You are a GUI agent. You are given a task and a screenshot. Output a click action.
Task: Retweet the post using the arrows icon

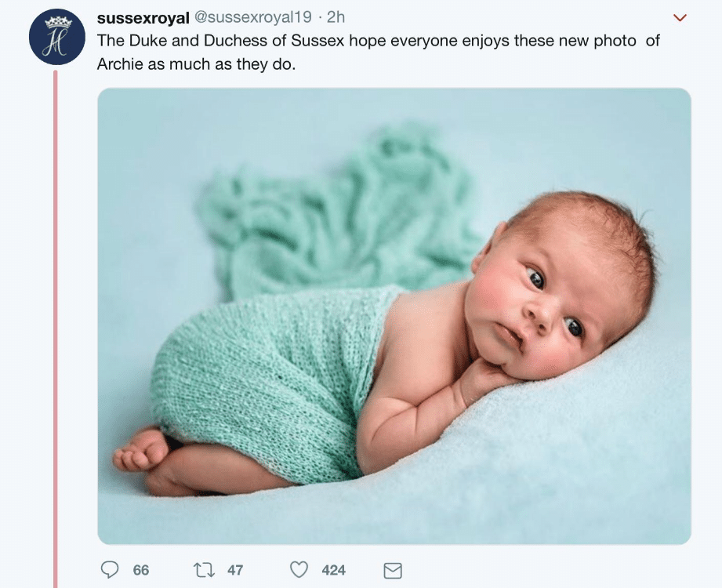[204, 570]
